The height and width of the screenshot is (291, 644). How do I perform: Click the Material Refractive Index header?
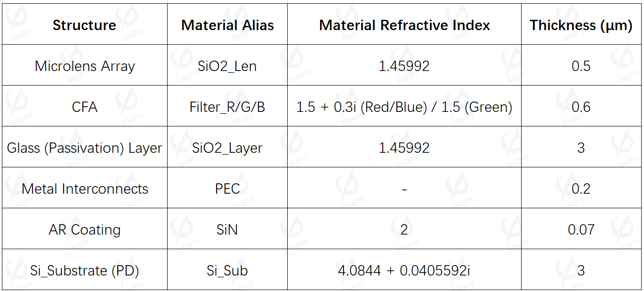(x=404, y=25)
